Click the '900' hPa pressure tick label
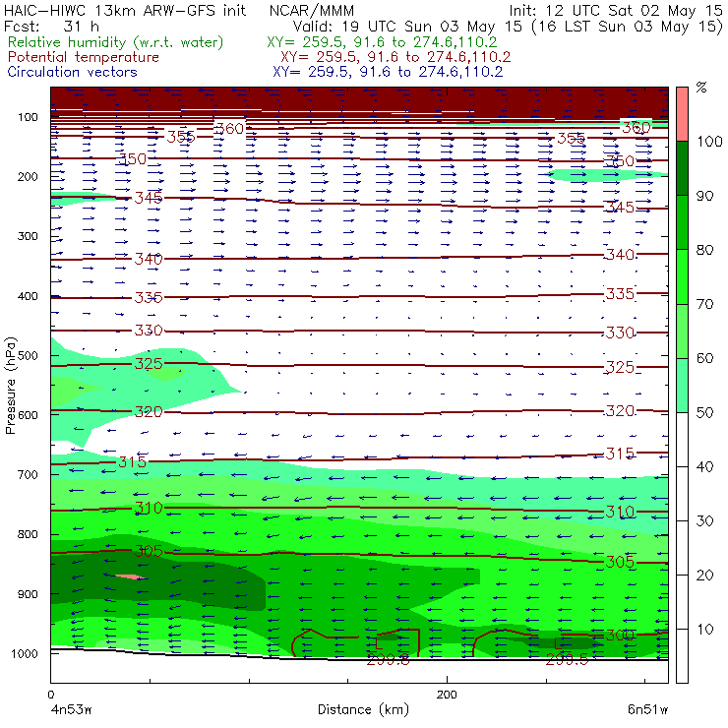Image resolution: width=728 pixels, height=728 pixels. 28,594
